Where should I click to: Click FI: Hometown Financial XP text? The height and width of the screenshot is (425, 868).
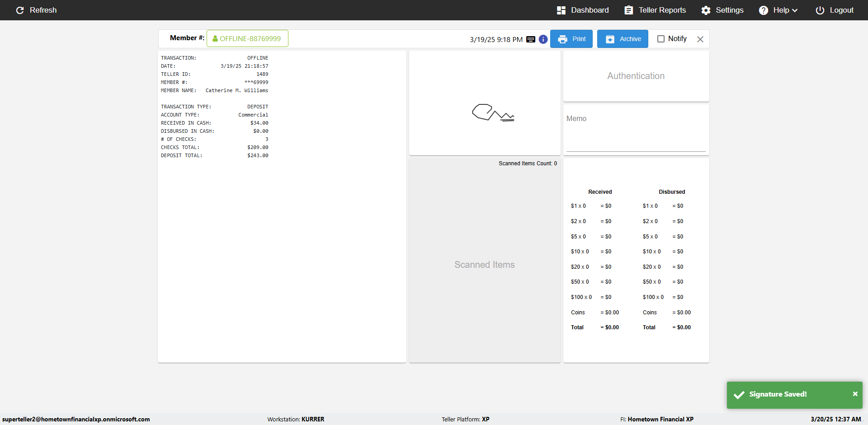656,419
